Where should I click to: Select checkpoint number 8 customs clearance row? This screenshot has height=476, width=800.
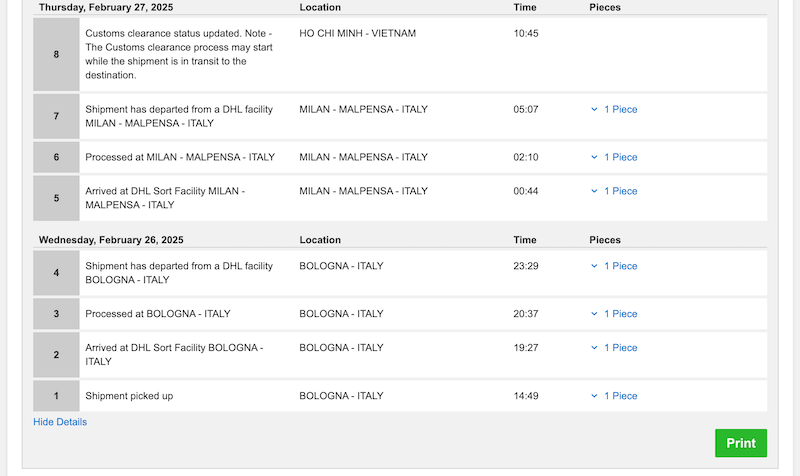click(400, 55)
